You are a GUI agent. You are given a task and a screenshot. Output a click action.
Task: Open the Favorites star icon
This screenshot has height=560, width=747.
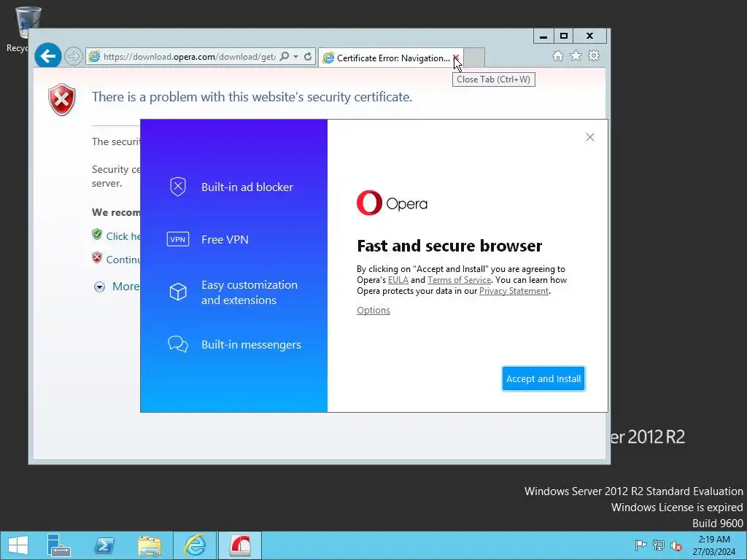coord(576,55)
